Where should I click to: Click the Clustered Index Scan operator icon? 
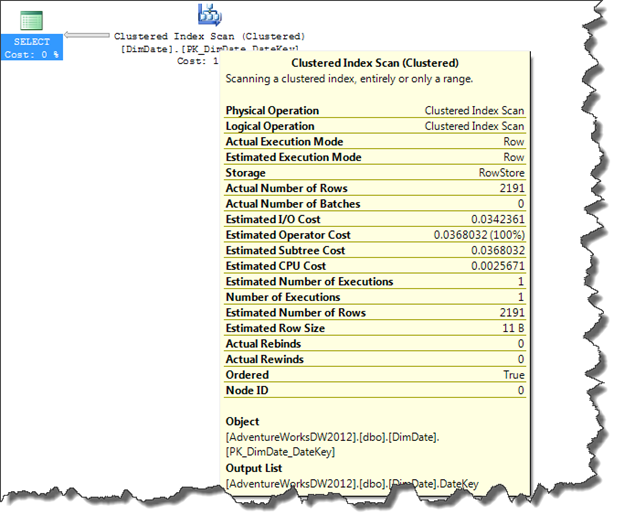click(210, 15)
